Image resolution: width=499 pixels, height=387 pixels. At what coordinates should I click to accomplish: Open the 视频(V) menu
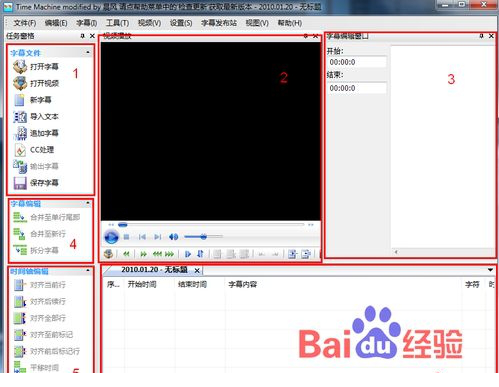click(x=149, y=23)
